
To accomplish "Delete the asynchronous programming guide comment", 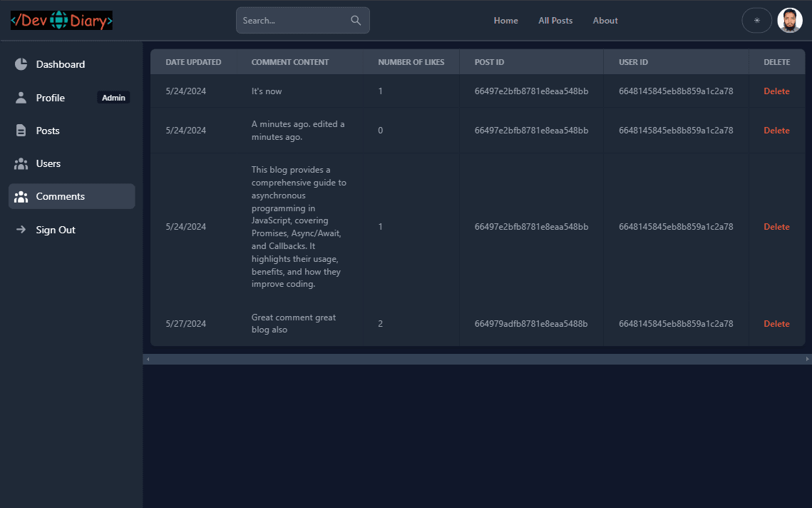I will (776, 227).
